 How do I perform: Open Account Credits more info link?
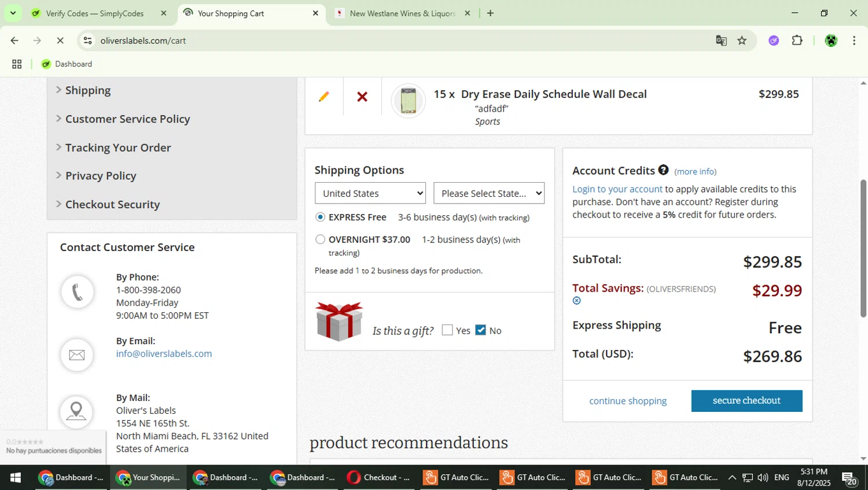point(695,172)
